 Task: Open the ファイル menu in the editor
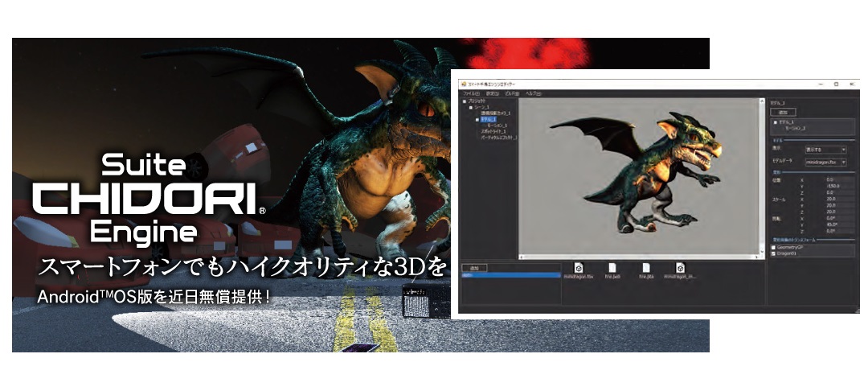[x=472, y=93]
